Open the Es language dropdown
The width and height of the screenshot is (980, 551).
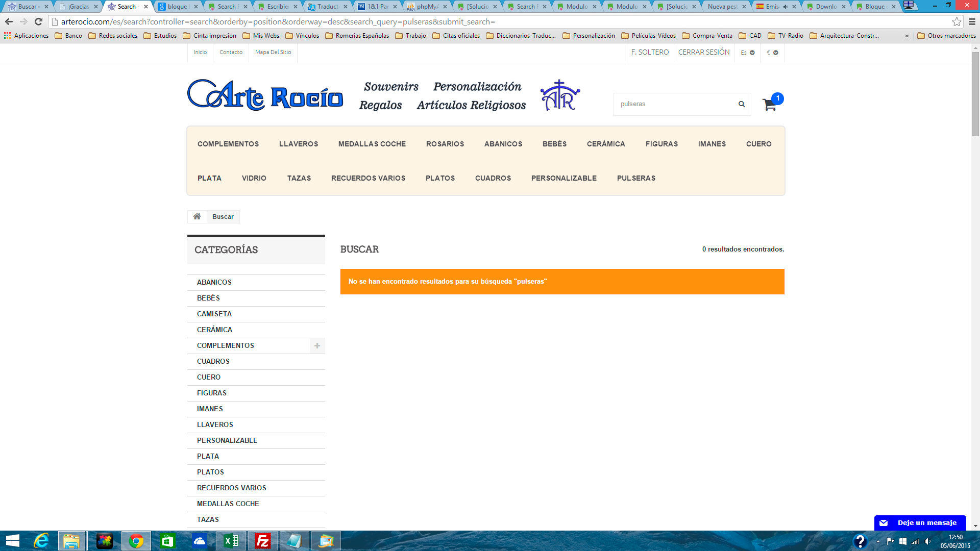coord(747,53)
